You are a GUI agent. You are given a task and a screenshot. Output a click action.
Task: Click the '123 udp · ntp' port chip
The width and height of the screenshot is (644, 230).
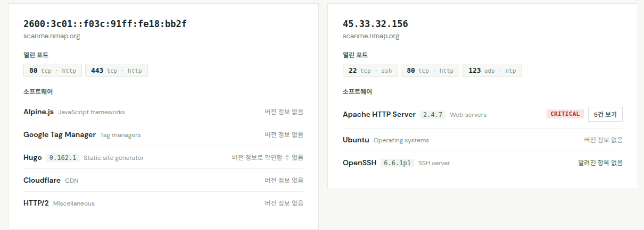pos(492,71)
